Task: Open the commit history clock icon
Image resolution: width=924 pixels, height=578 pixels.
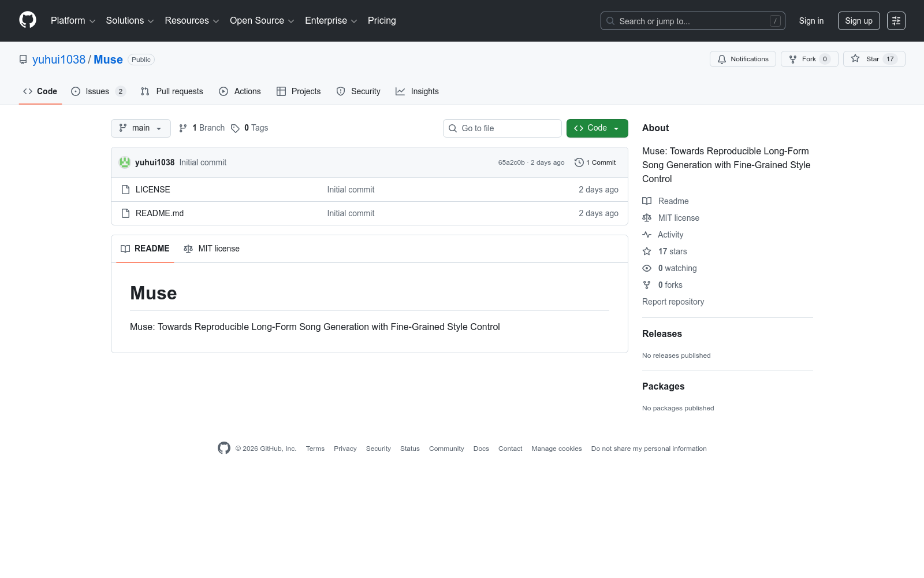Action: point(579,162)
